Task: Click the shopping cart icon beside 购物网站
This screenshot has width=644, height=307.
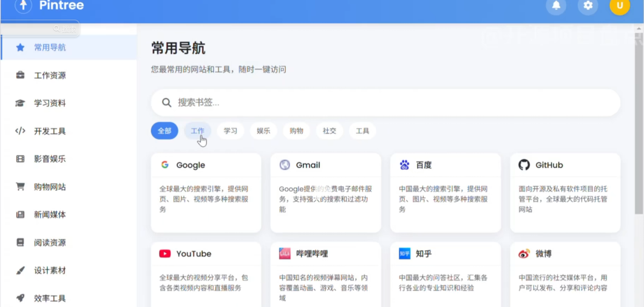Action: pyautogui.click(x=20, y=187)
